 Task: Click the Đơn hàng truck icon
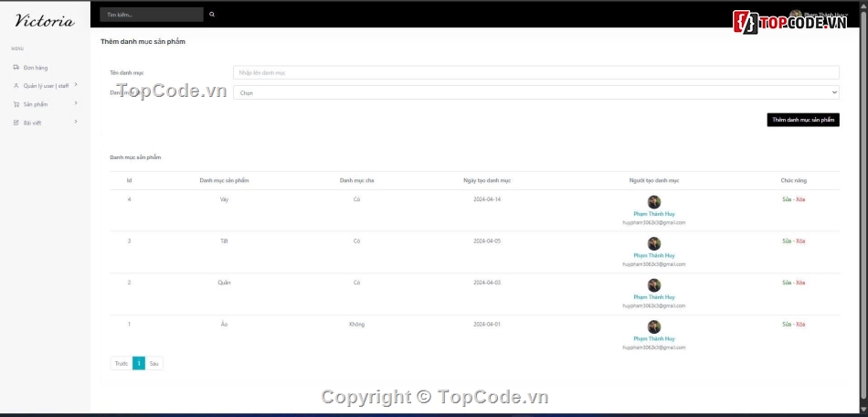point(16,68)
